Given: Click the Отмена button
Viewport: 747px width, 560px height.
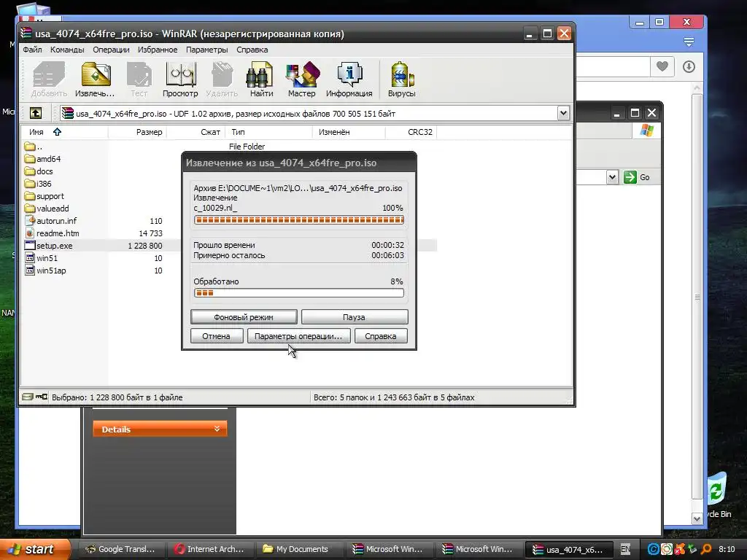Looking at the screenshot, I should tap(216, 336).
